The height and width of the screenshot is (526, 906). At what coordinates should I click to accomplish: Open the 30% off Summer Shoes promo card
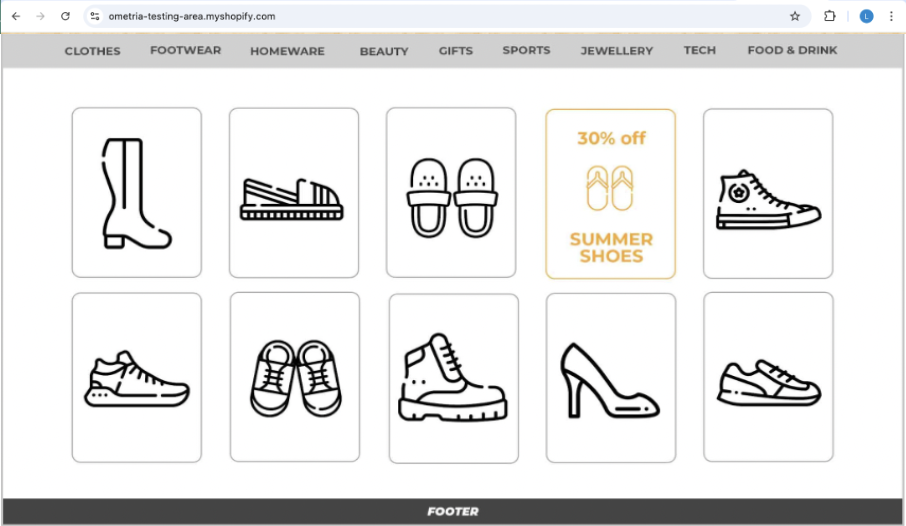[611, 194]
